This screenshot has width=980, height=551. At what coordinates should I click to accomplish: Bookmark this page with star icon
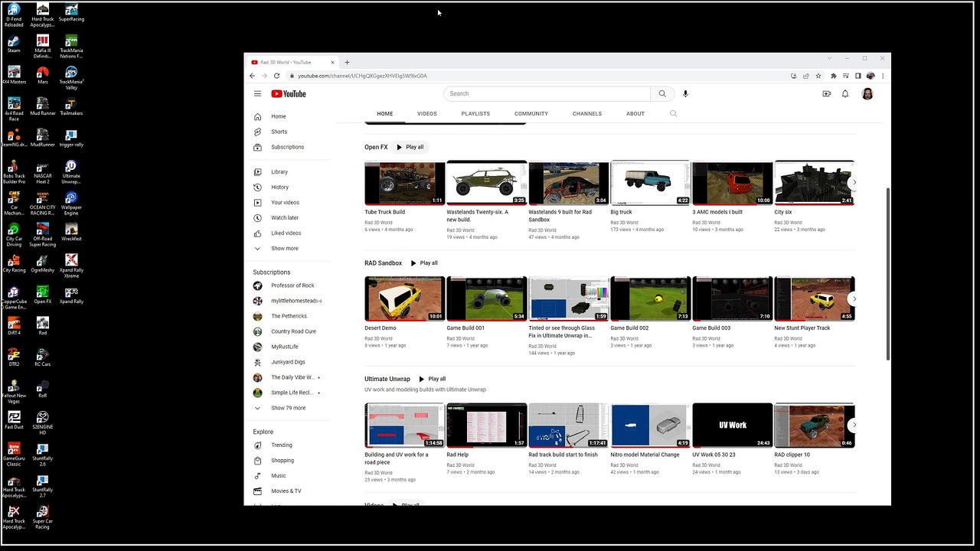click(x=818, y=76)
